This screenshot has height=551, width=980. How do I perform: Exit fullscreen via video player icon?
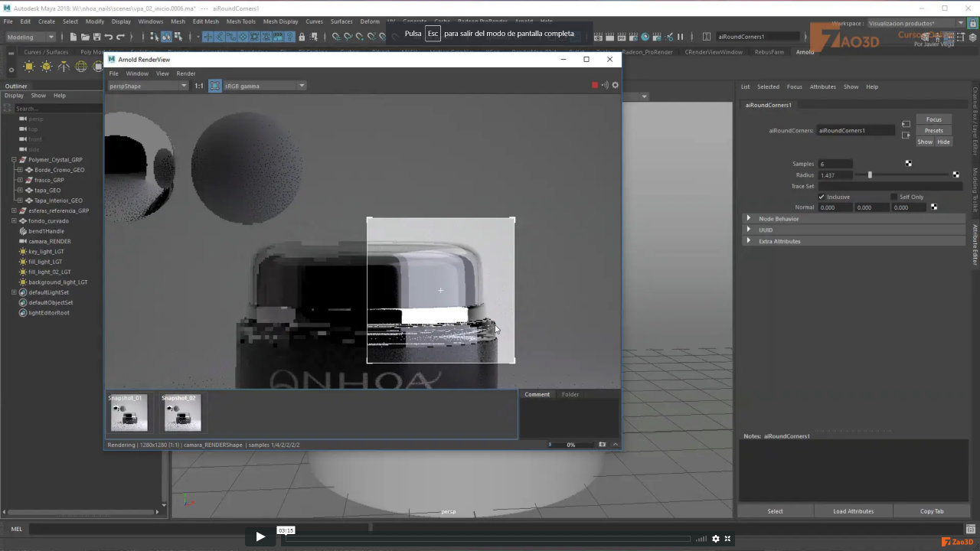727,539
